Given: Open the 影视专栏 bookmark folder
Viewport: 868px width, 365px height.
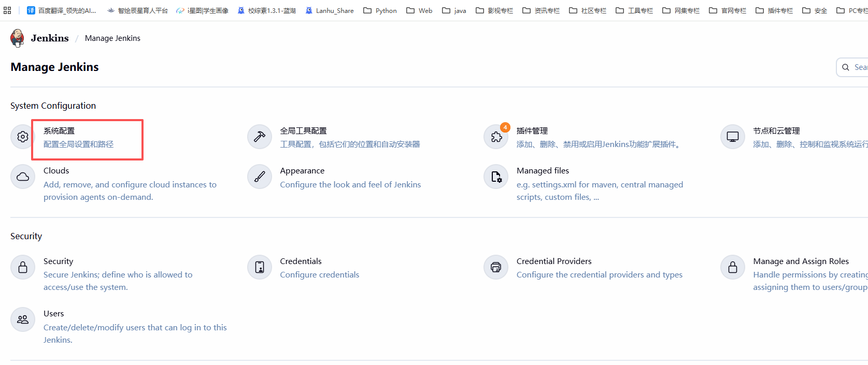Looking at the screenshot, I should tap(494, 10).
